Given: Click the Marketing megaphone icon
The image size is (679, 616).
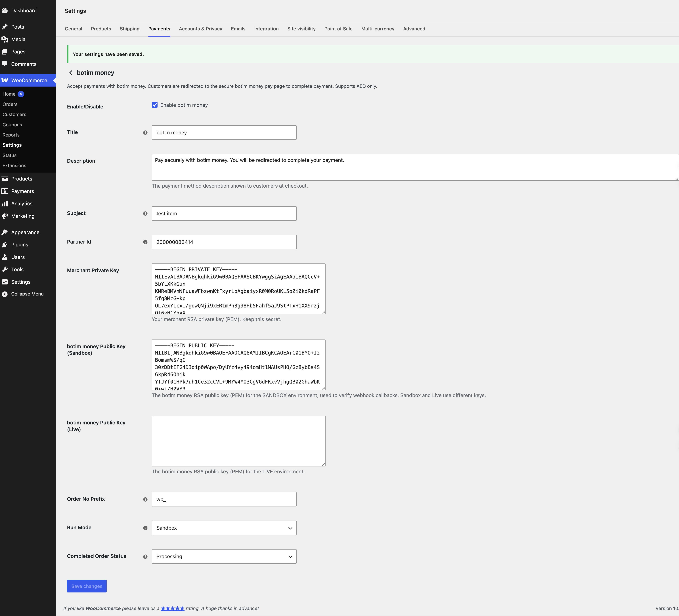Looking at the screenshot, I should 5,216.
